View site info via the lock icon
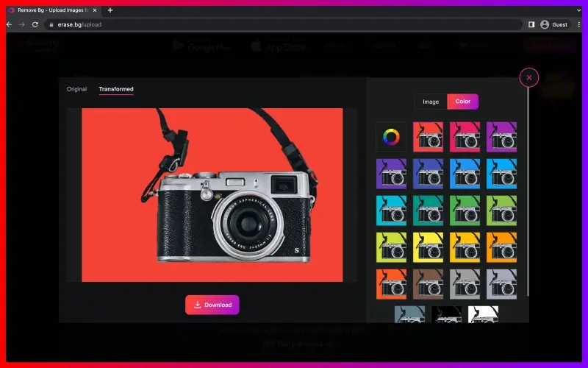The width and height of the screenshot is (588, 368). [51, 25]
